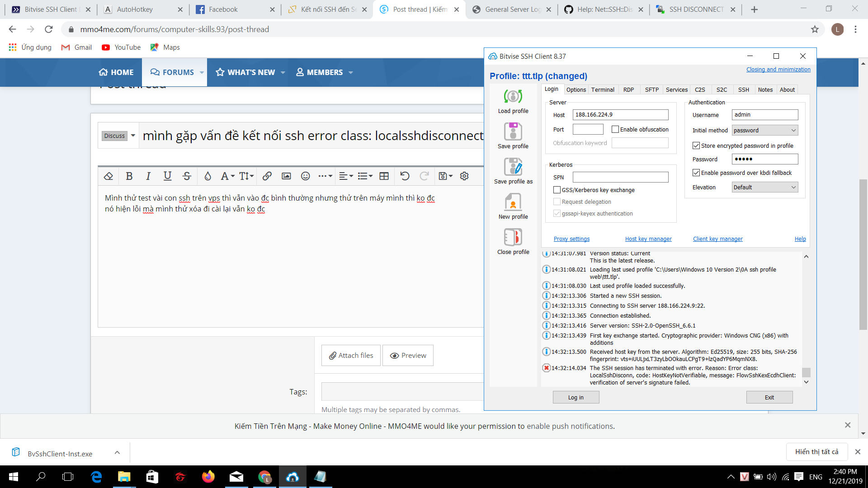This screenshot has height=488, width=868.
Task: Open the Initial method password dropdown
Action: point(765,130)
